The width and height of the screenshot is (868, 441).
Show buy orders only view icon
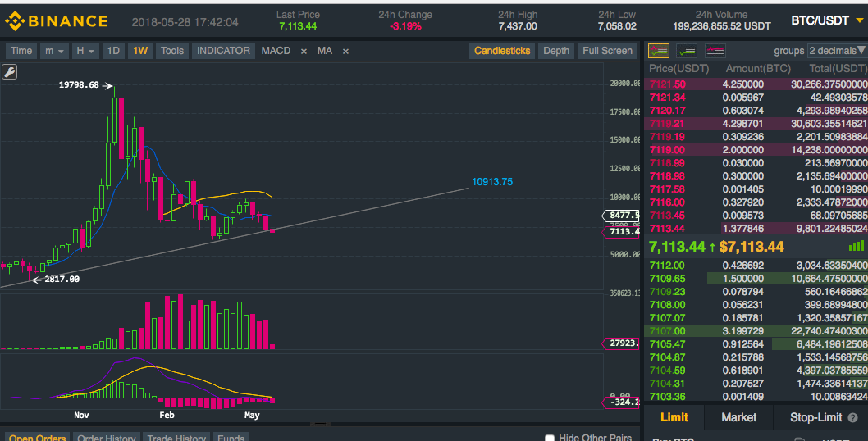click(x=687, y=51)
